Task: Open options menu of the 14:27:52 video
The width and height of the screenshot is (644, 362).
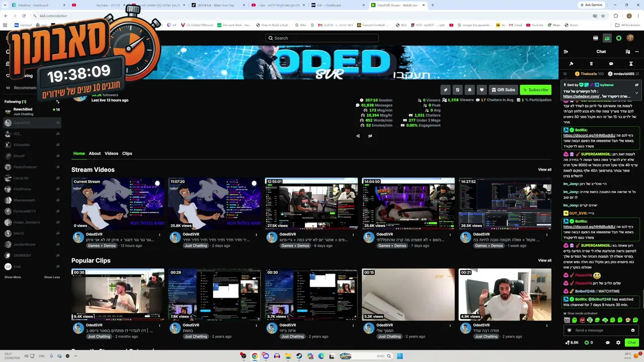Action: coord(546,234)
